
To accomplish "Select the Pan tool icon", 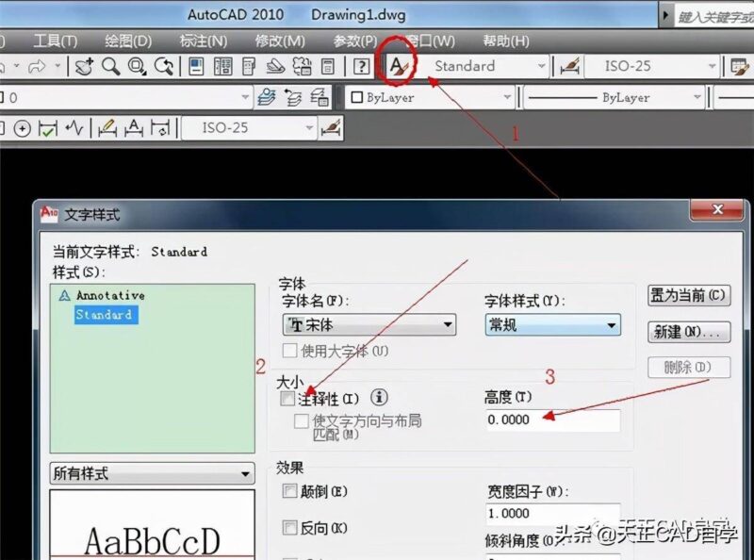I will [85, 67].
